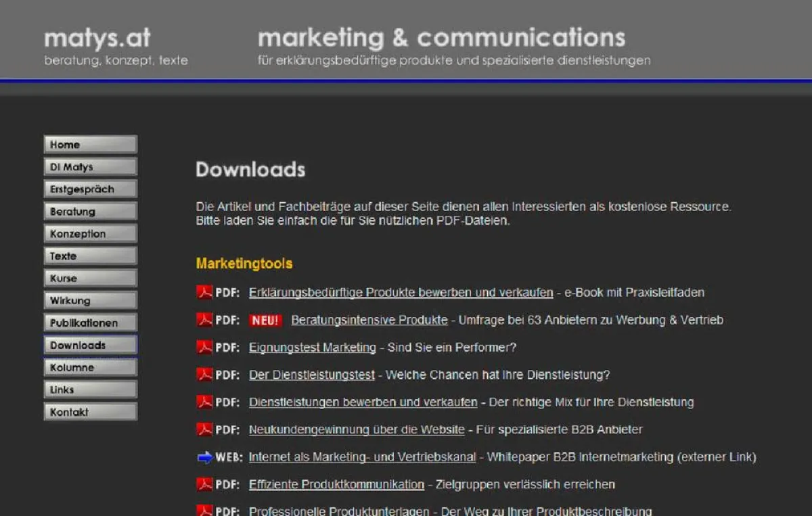
Task: Open the Erstgespräch page
Action: 90,189
